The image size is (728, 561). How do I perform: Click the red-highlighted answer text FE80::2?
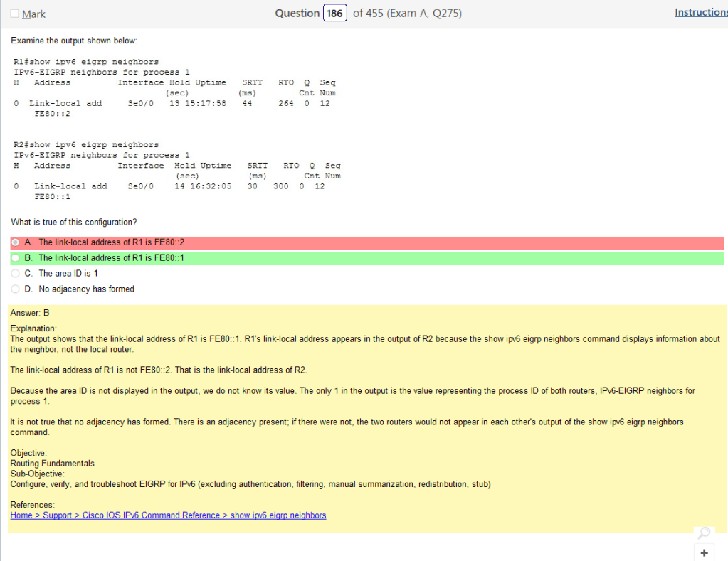(x=111, y=242)
